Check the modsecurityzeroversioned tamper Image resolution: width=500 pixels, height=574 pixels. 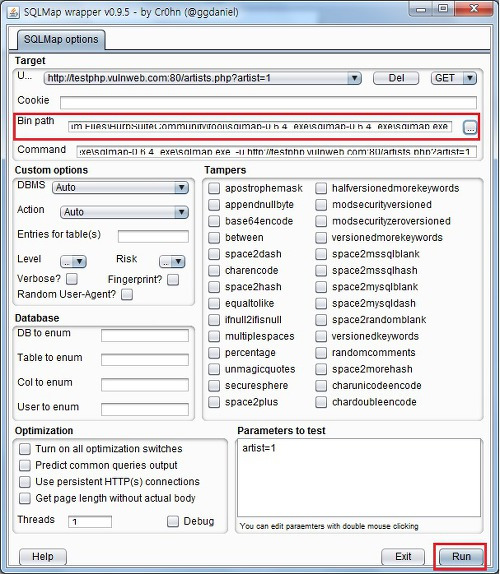(x=321, y=221)
